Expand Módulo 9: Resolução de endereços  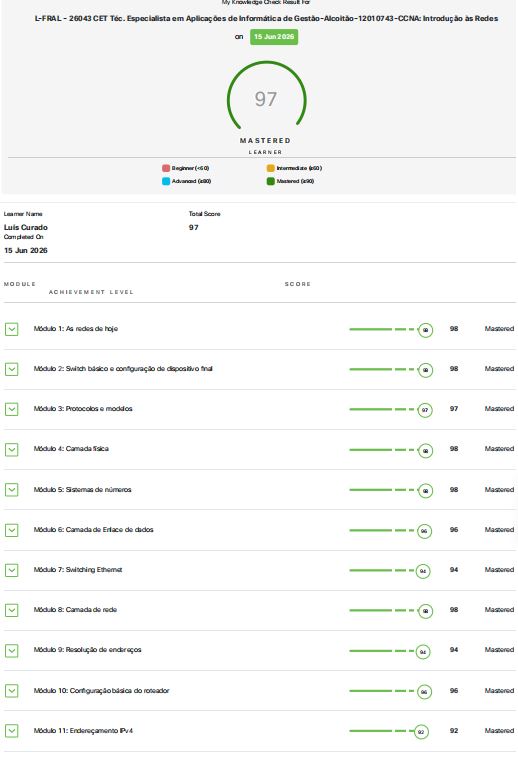click(12, 651)
